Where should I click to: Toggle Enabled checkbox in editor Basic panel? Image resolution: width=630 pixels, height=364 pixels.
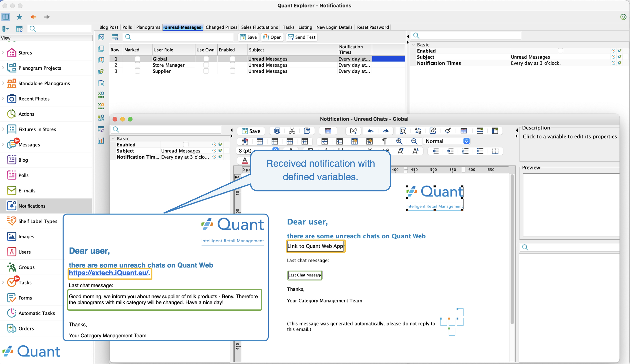pyautogui.click(x=186, y=145)
